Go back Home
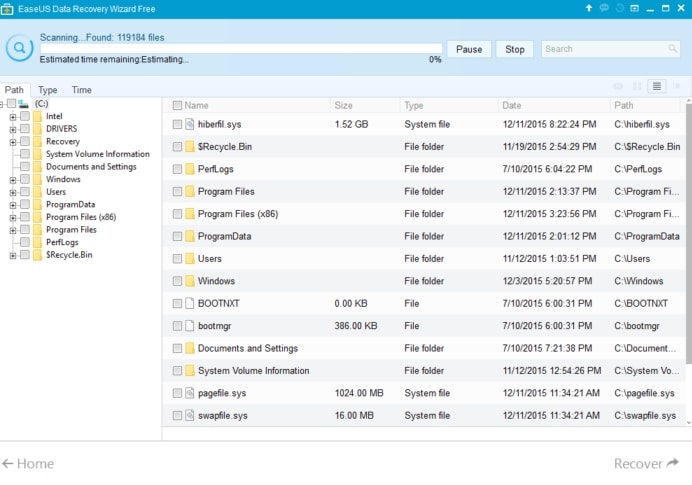The image size is (692, 485). (28, 463)
